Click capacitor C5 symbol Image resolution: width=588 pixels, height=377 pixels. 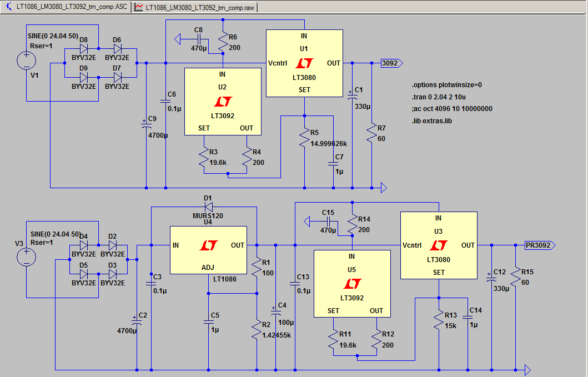coord(209,322)
